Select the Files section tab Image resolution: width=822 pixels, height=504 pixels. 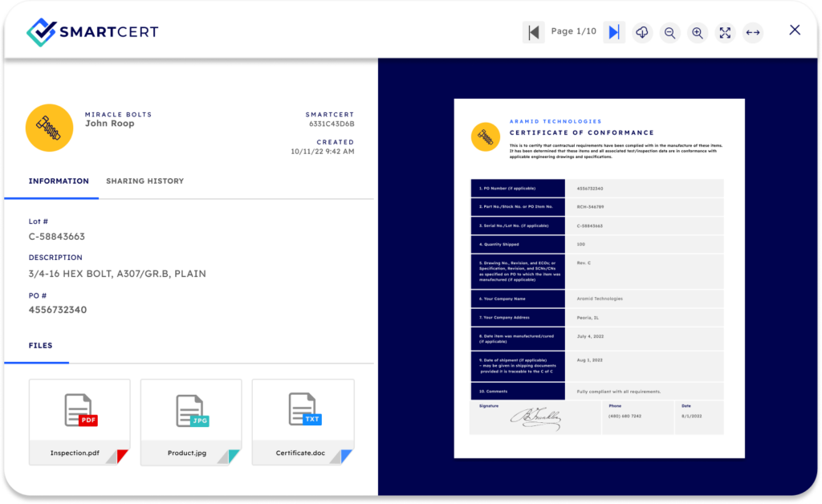[40, 346]
